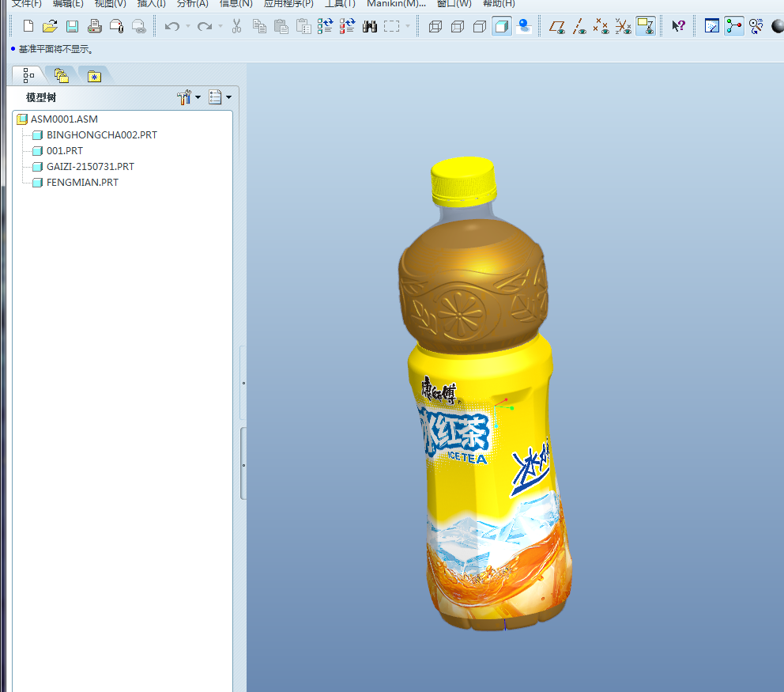The height and width of the screenshot is (692, 784).
Task: Save the model with the floppy disk icon
Action: 73,26
